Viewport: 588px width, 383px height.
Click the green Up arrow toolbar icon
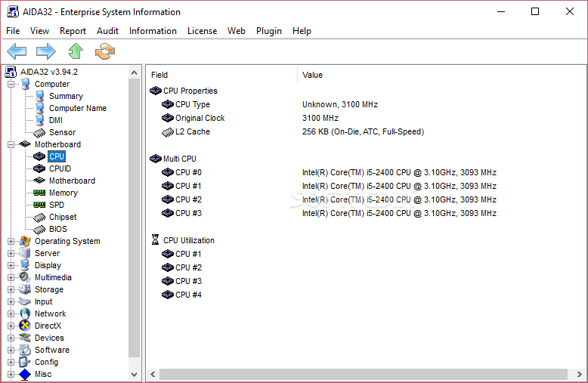76,51
